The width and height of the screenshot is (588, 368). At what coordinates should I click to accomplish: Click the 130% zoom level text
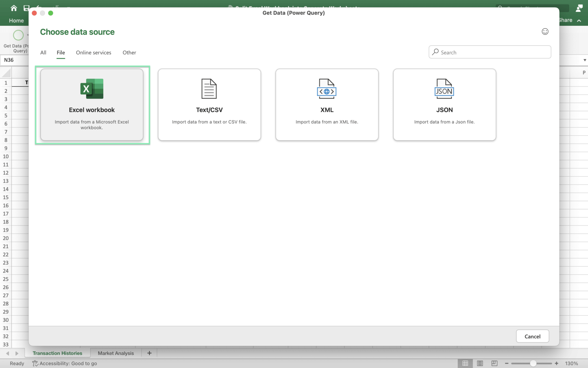(572, 363)
